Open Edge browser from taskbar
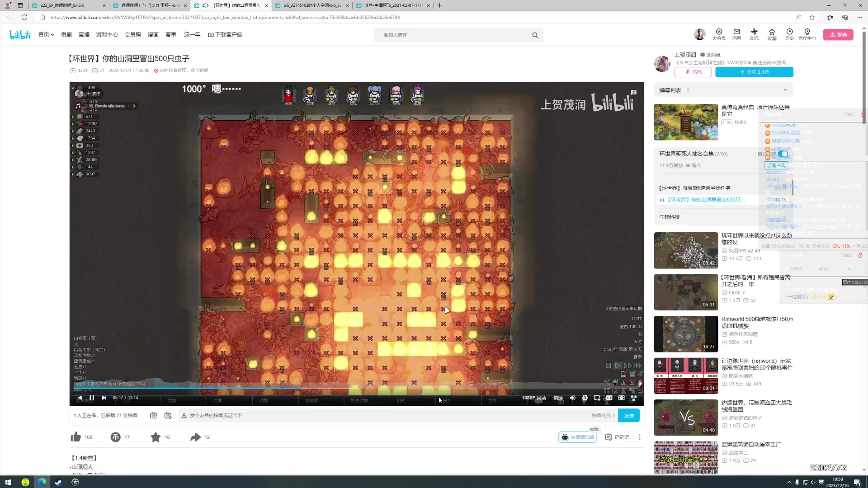The width and height of the screenshot is (868, 488). (x=42, y=482)
